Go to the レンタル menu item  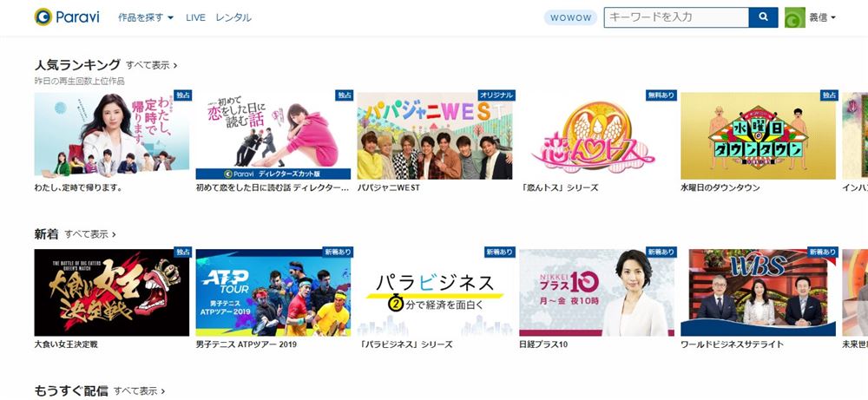pyautogui.click(x=233, y=17)
